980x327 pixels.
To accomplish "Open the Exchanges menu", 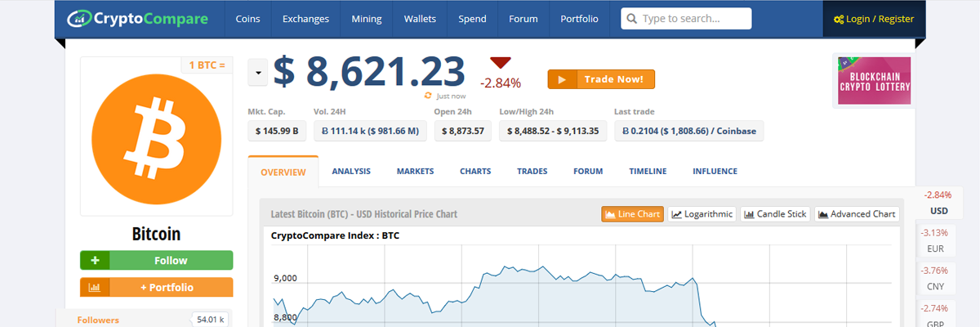I will 305,19.
